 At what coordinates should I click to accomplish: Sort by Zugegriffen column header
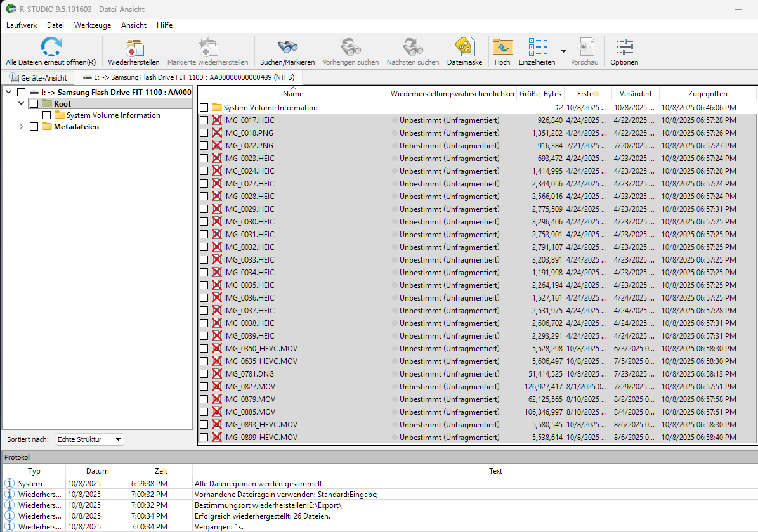point(707,94)
